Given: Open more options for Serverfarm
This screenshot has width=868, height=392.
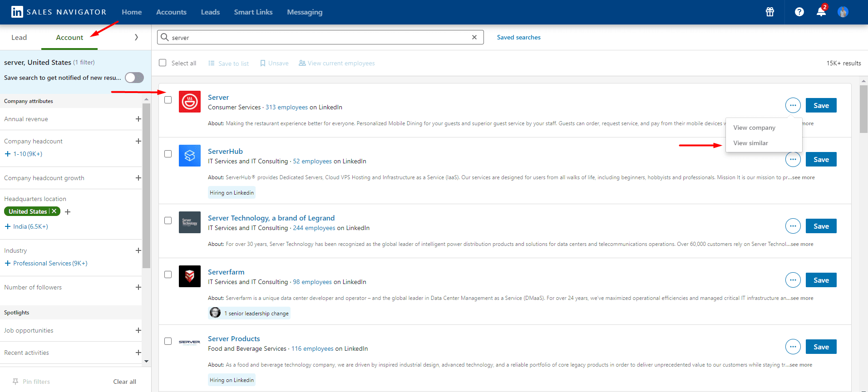Looking at the screenshot, I should point(793,280).
